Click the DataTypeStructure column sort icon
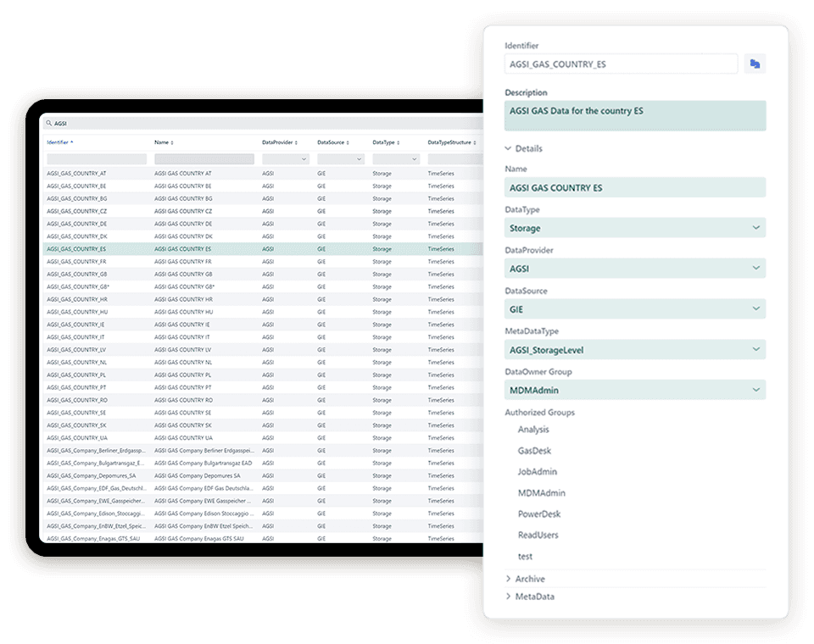Image resolution: width=814 pixels, height=644 pixels. pyautogui.click(x=473, y=142)
